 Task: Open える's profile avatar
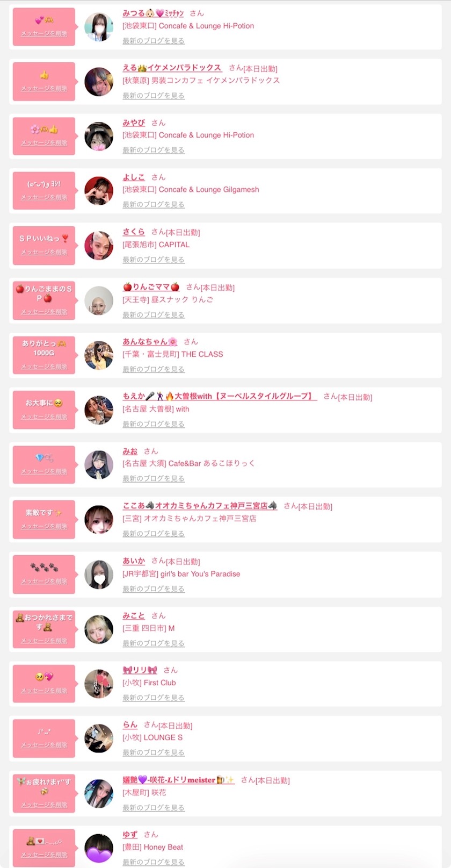(x=99, y=82)
